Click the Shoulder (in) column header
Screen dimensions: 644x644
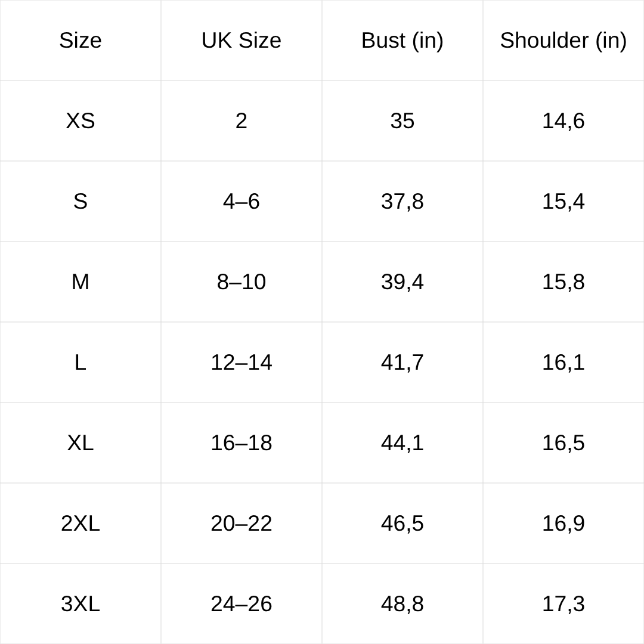[563, 41]
